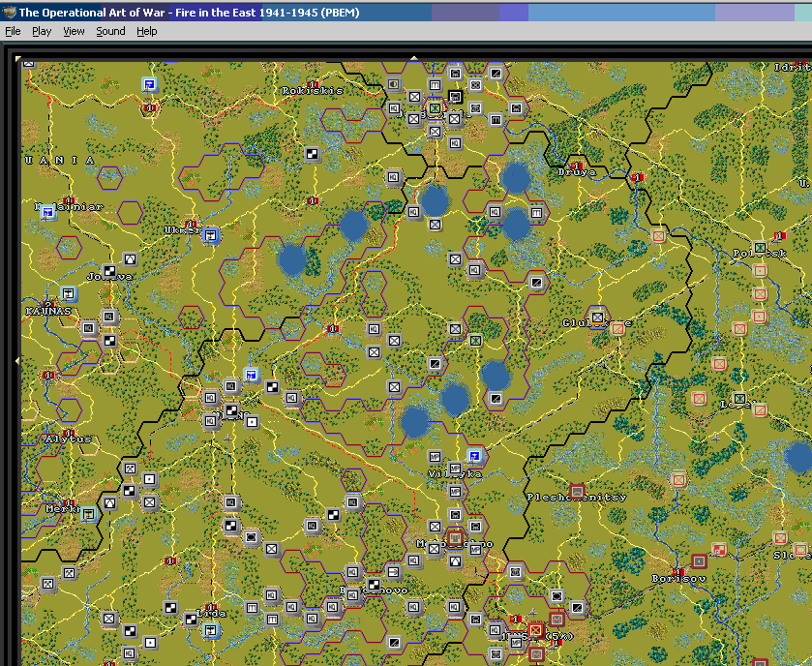
Task: Open the Play menu
Action: tap(42, 31)
